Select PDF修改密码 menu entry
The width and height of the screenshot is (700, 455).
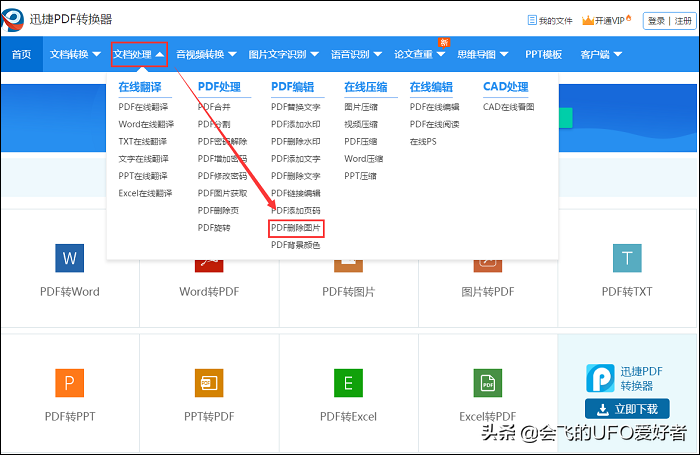click(222, 176)
